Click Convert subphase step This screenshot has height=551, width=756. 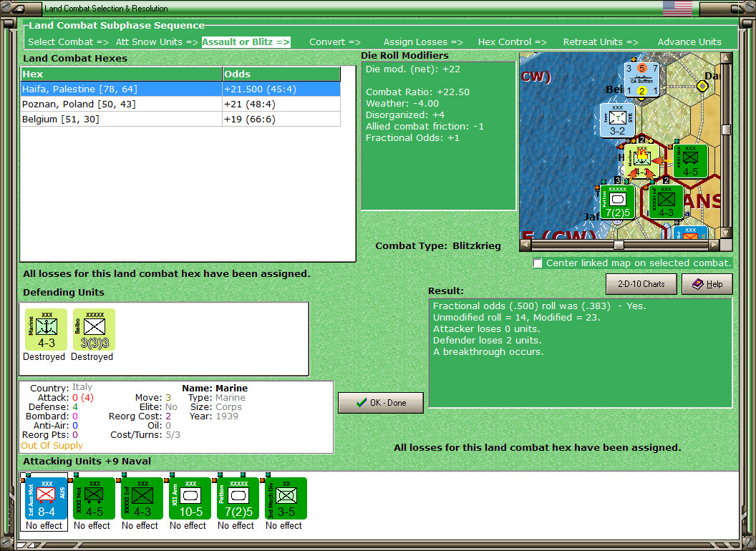[x=335, y=42]
